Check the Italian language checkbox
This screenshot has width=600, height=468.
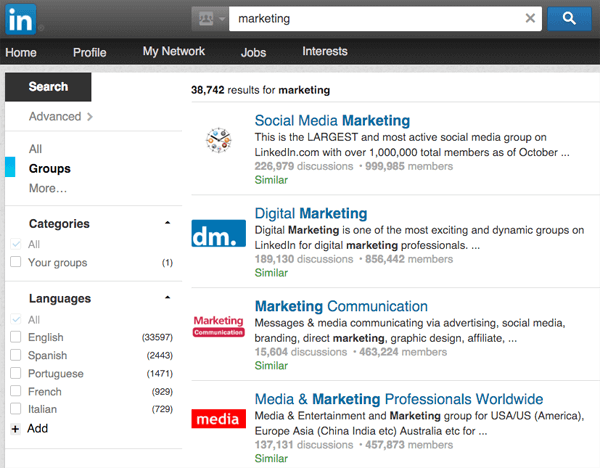(16, 409)
